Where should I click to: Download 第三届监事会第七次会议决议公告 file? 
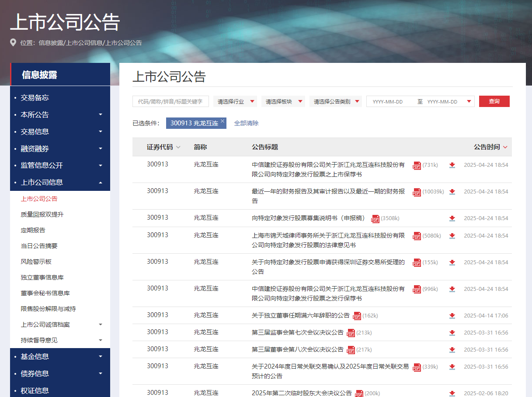pos(452,333)
